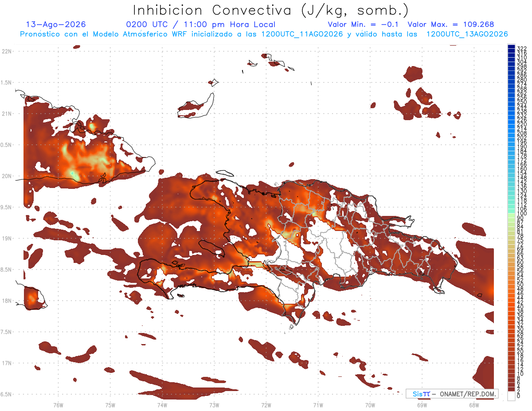This screenshot has width=532, height=411.
Task: Click the 74W longitude axis label
Action: [162, 405]
